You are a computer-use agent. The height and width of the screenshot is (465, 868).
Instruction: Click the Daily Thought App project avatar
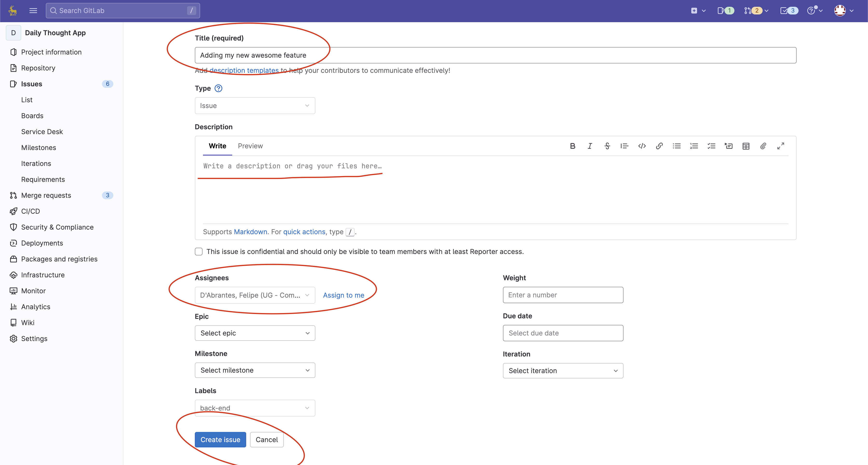click(x=14, y=33)
